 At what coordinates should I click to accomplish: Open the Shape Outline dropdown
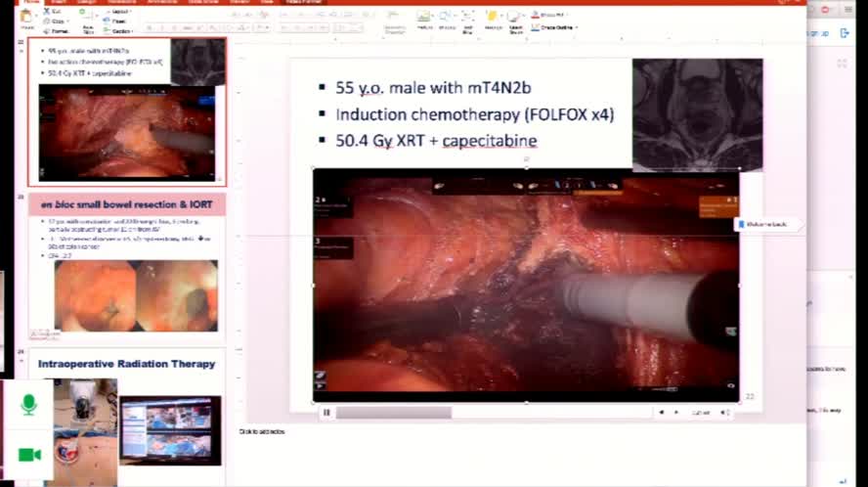[554, 27]
